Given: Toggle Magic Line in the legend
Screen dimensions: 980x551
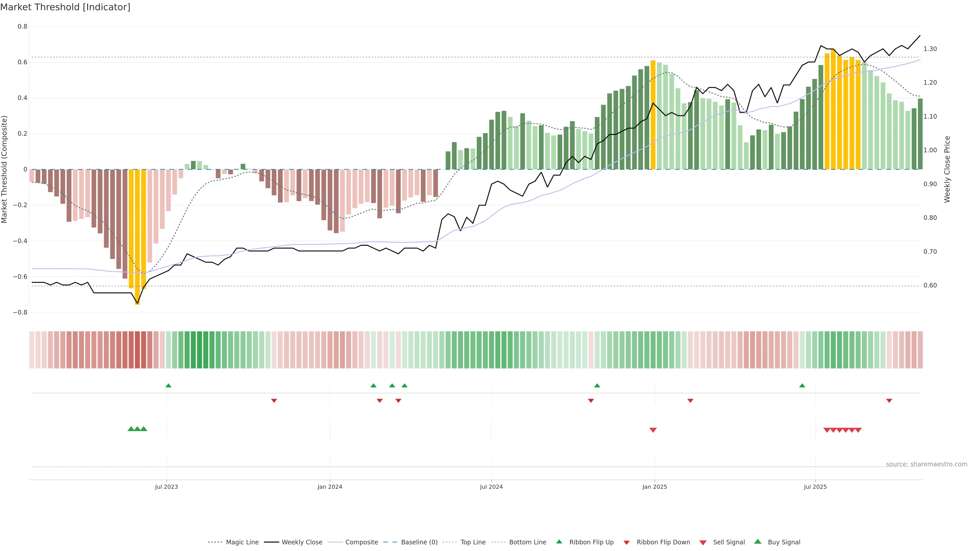Looking at the screenshot, I should pos(242,542).
